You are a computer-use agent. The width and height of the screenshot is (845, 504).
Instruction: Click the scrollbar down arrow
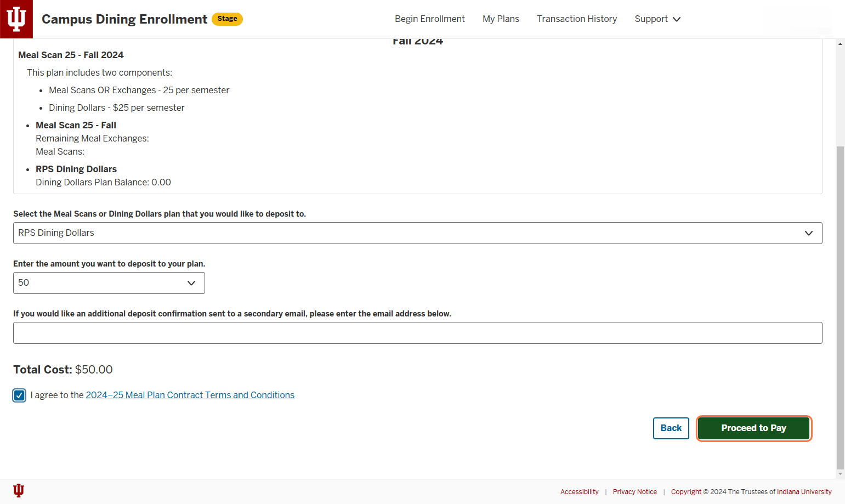(840, 474)
